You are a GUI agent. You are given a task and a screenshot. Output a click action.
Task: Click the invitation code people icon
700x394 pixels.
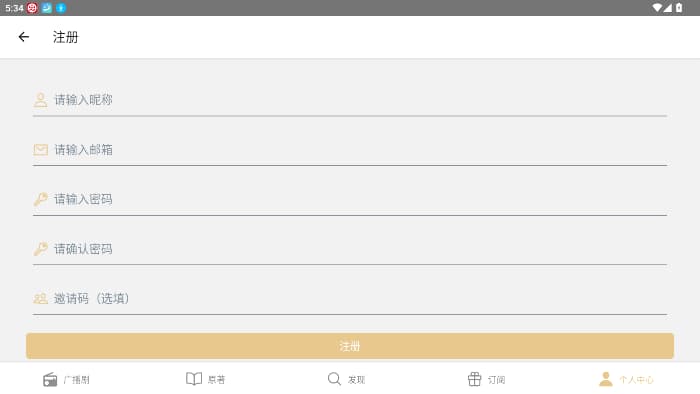click(x=41, y=298)
